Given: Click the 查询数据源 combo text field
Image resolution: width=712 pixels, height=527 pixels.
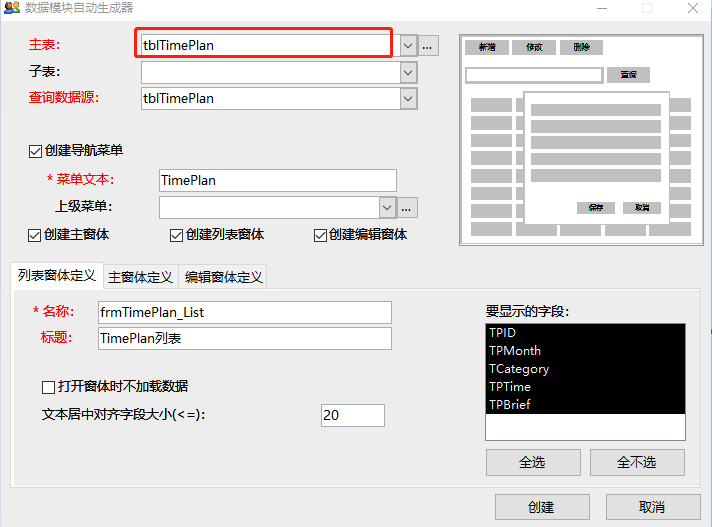Looking at the screenshot, I should 270,99.
